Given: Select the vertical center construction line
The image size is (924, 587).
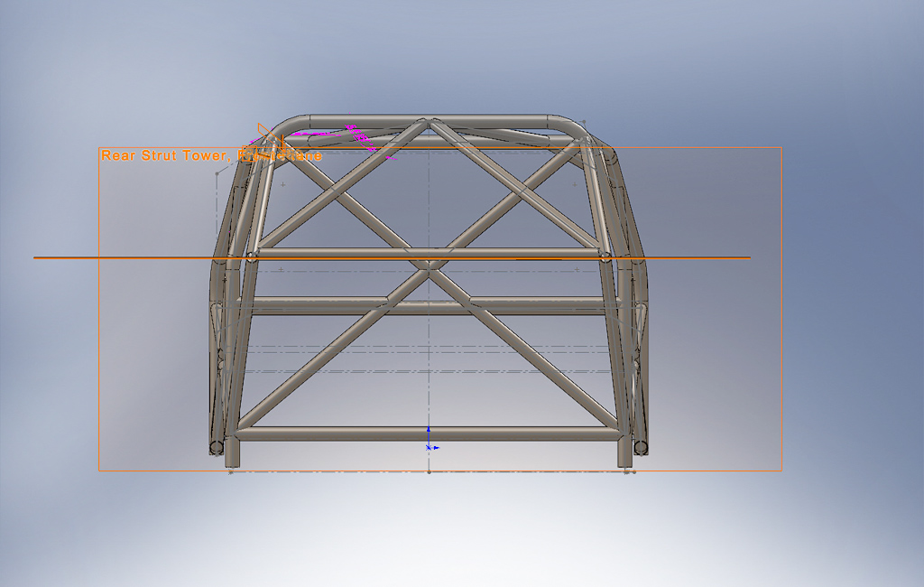Looking at the screenshot, I should tap(429, 379).
